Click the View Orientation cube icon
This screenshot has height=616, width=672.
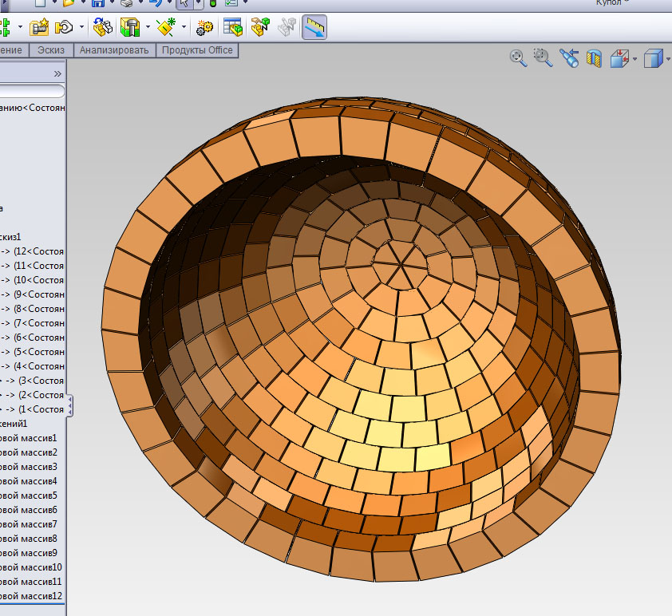620,58
